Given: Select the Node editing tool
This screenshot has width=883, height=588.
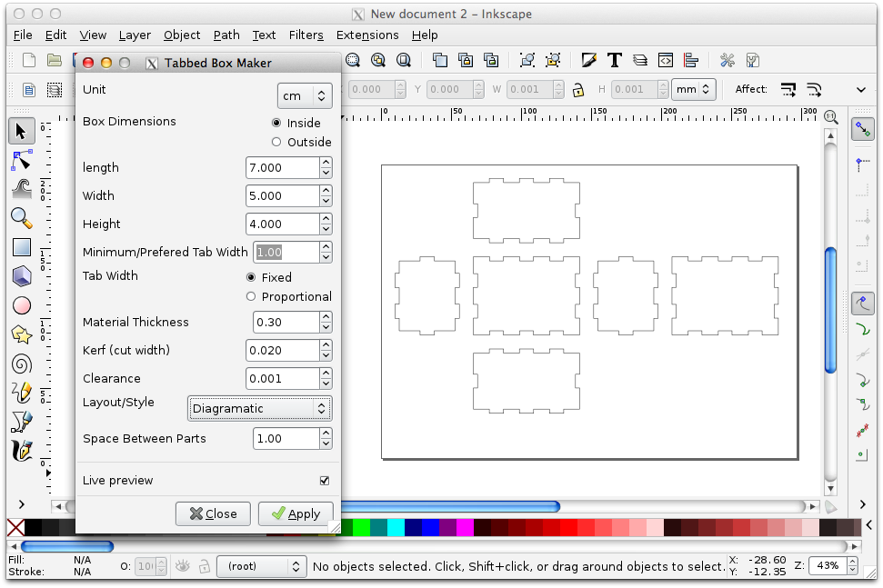Looking at the screenshot, I should tap(22, 159).
